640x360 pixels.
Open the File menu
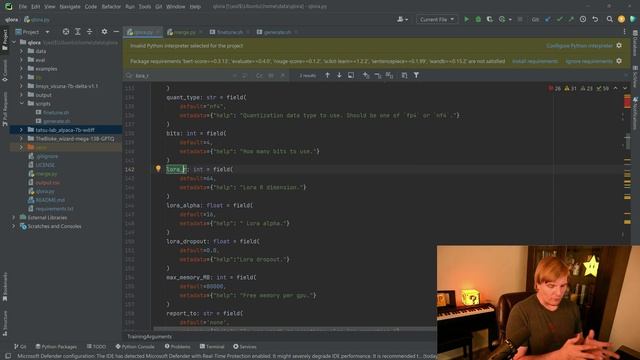(22, 7)
